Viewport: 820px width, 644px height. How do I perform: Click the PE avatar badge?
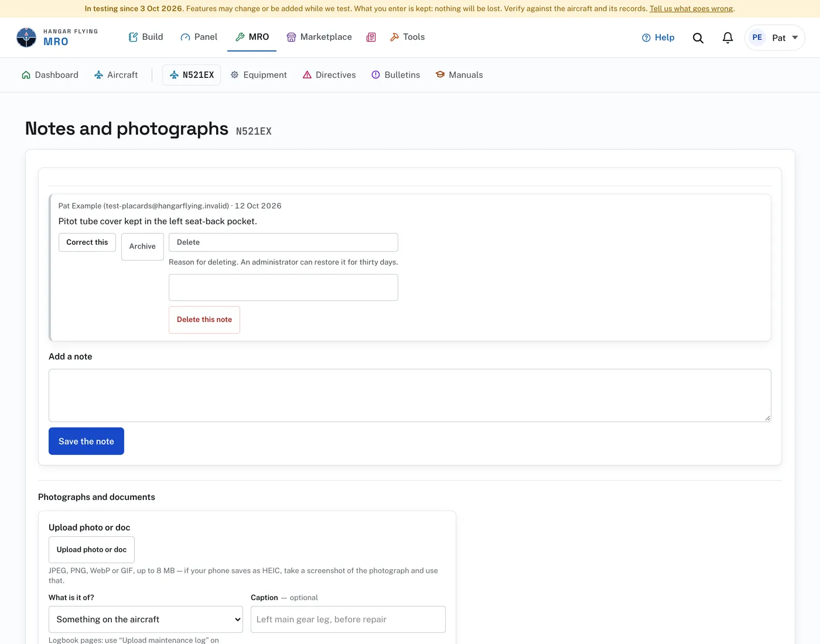[757, 37]
